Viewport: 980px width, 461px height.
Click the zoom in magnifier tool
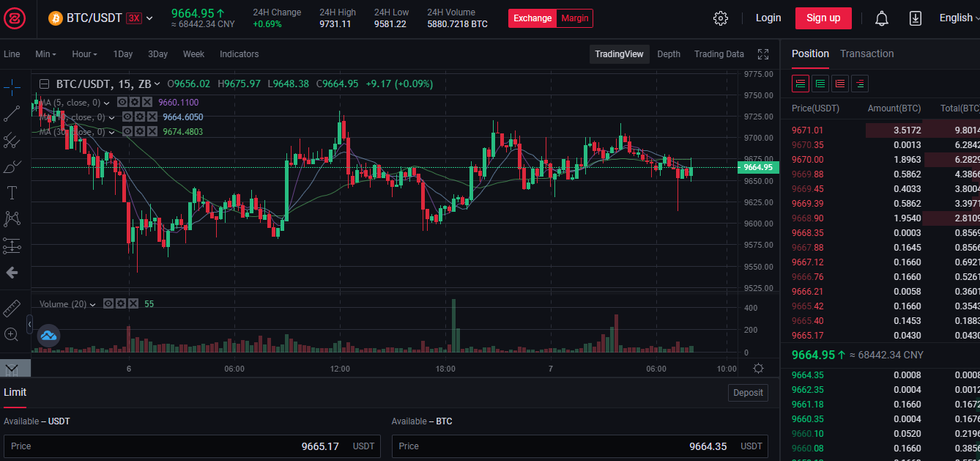12,335
